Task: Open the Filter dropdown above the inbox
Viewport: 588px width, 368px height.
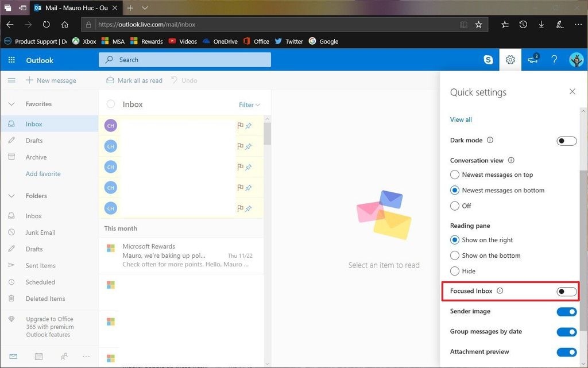Action: click(x=248, y=104)
